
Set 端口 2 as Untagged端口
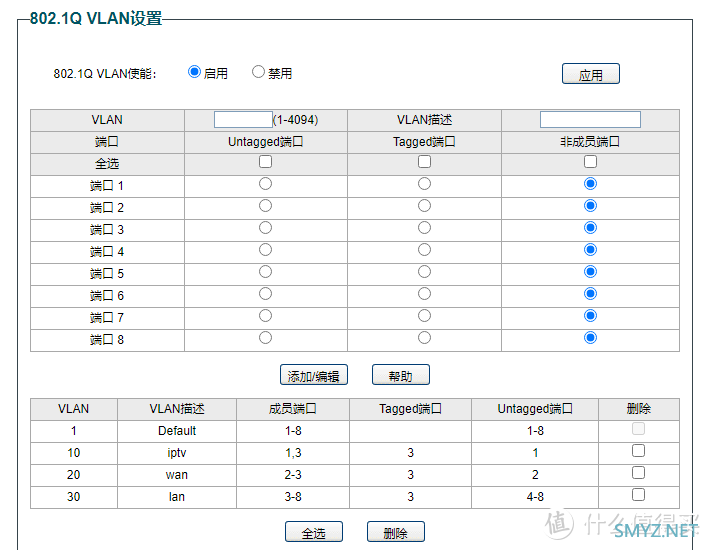[x=265, y=206]
